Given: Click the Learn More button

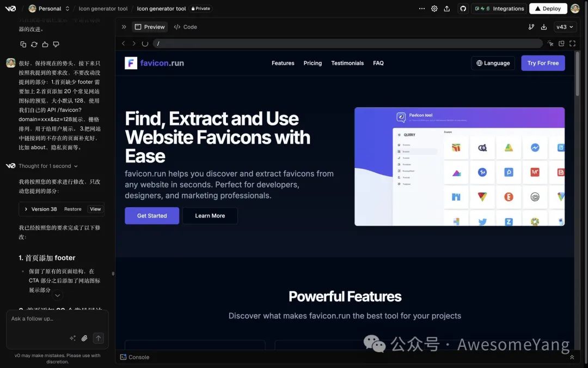Looking at the screenshot, I should tap(210, 215).
